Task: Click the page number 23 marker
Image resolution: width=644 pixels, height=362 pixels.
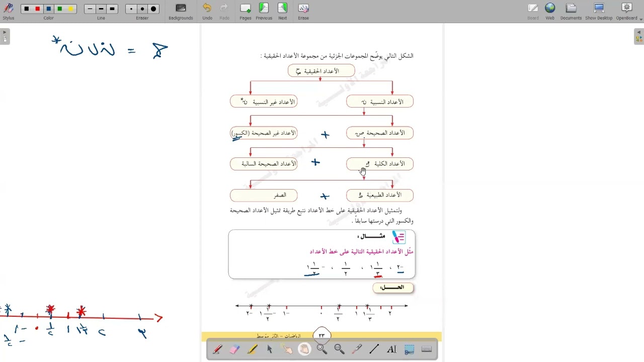Action: [321, 335]
